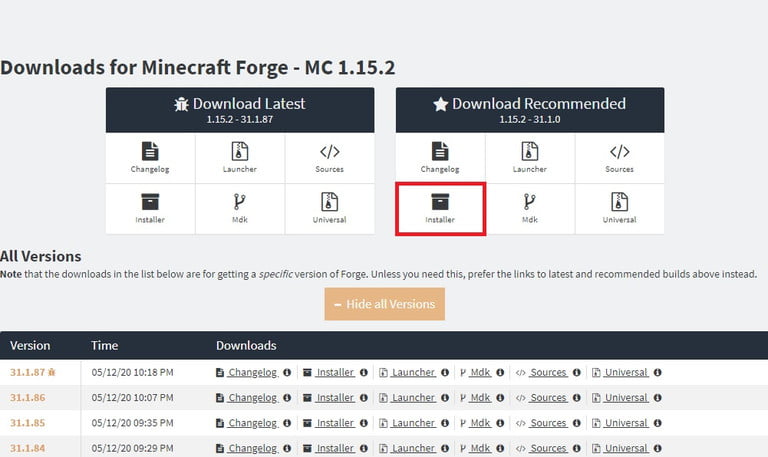
Task: Click the Time column header
Action: [x=104, y=346]
